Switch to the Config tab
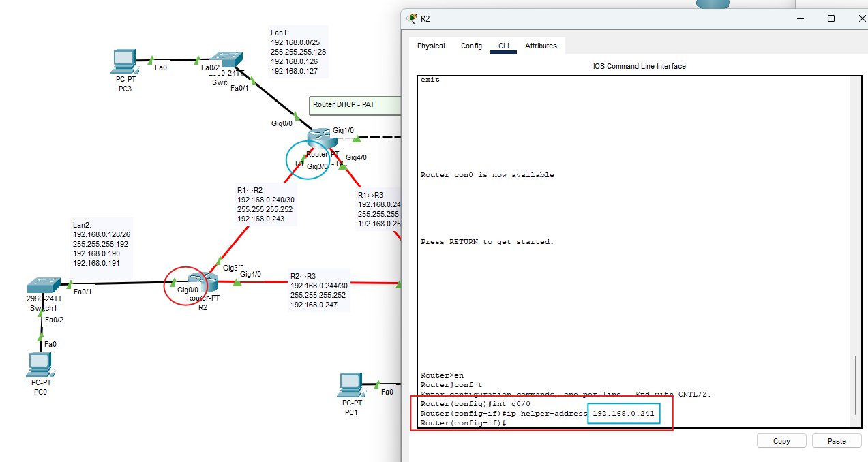Image resolution: width=868 pixels, height=462 pixels. coord(471,46)
